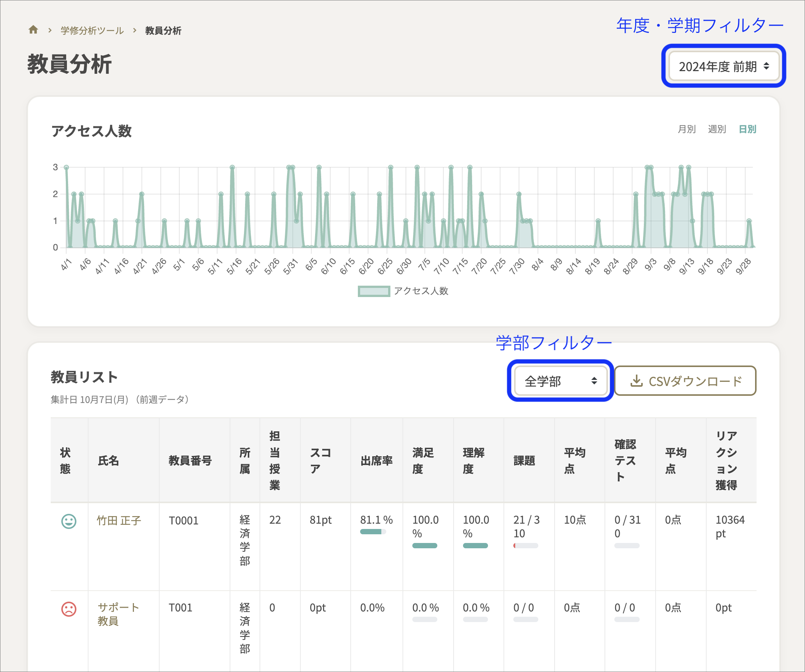Click the home icon in the breadcrumb

pos(34,30)
